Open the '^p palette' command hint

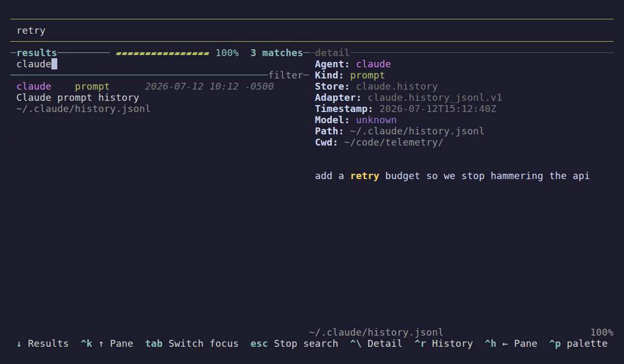(x=578, y=343)
